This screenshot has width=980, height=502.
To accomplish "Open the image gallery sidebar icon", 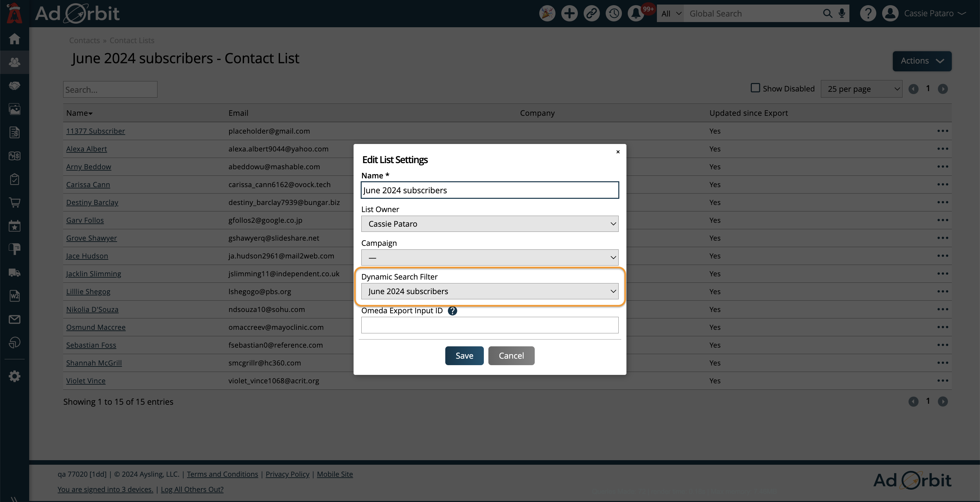I will point(15,109).
